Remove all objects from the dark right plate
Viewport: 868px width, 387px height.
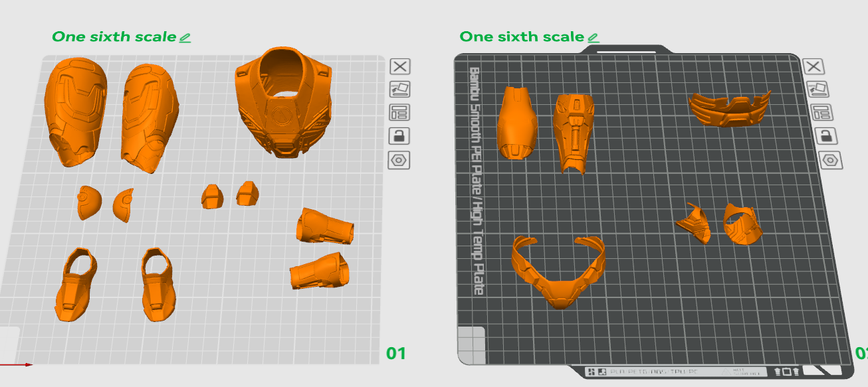(814, 66)
